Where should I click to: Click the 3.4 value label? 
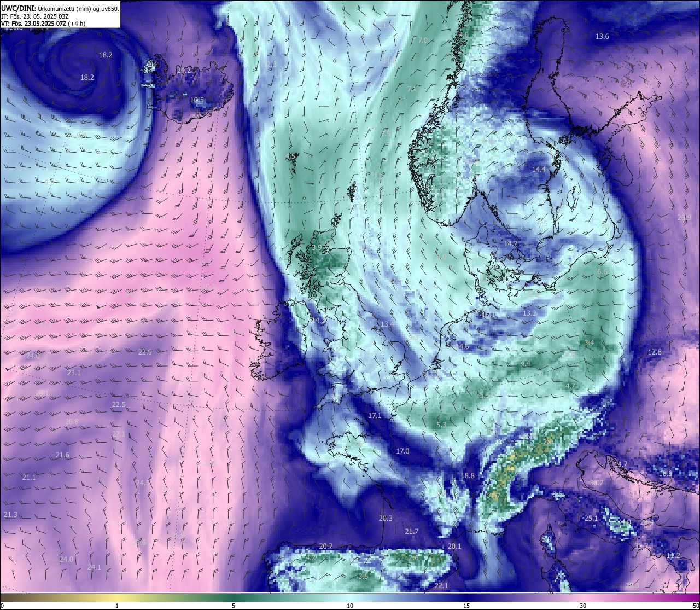[x=589, y=343]
